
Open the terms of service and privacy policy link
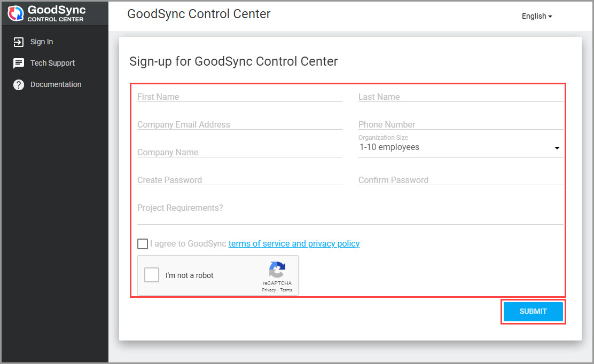tap(294, 243)
